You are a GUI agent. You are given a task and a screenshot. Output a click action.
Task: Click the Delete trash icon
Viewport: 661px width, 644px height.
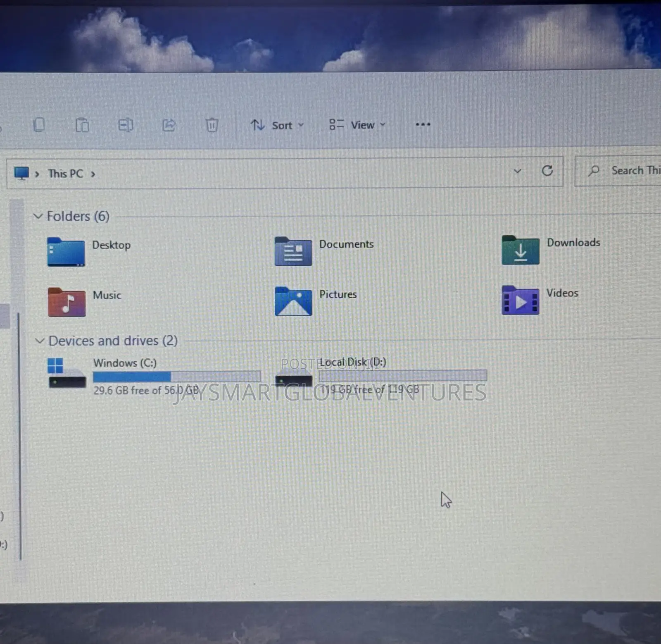click(212, 125)
